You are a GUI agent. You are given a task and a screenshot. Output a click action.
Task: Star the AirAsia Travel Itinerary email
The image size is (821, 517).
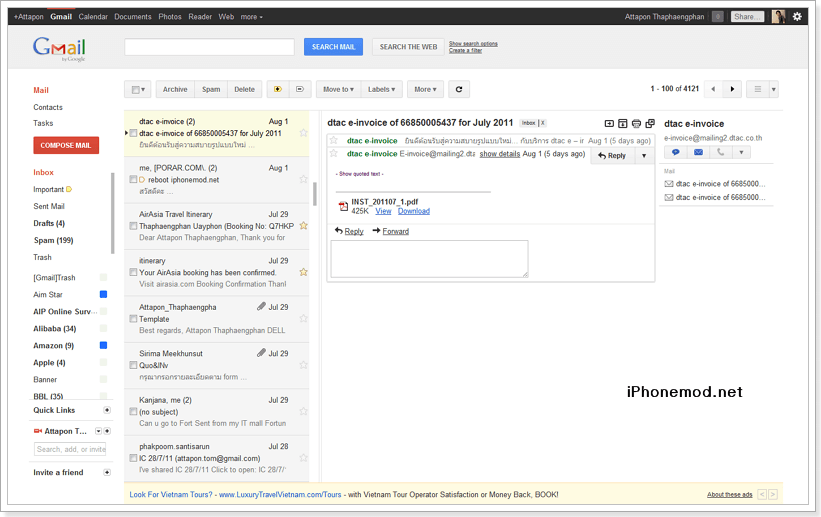[303, 226]
